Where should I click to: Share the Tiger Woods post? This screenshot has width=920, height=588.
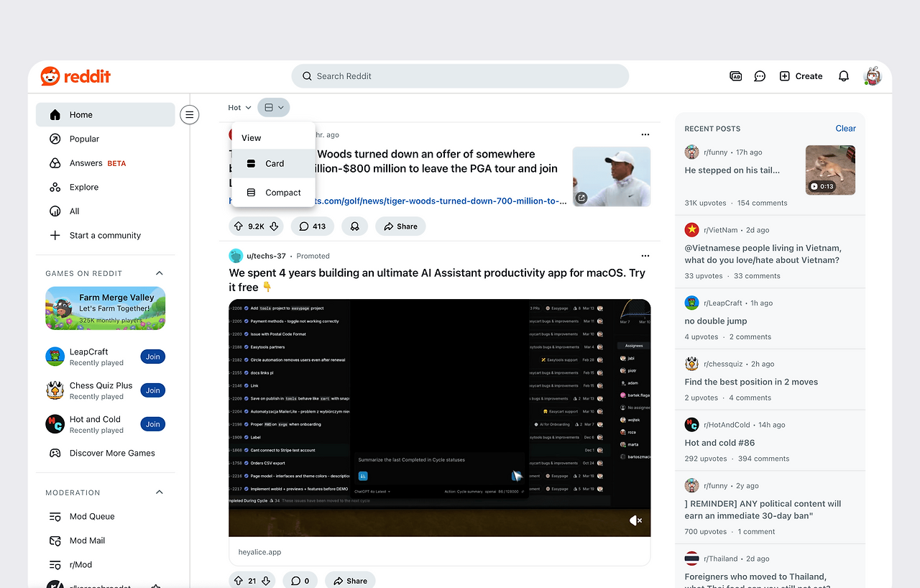click(400, 226)
